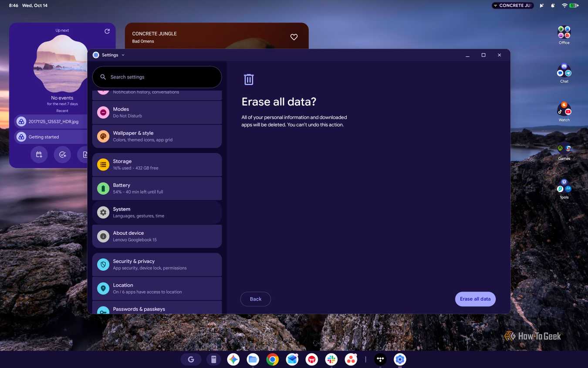Click the About device info icon
This screenshot has height=368, width=588.
(103, 236)
